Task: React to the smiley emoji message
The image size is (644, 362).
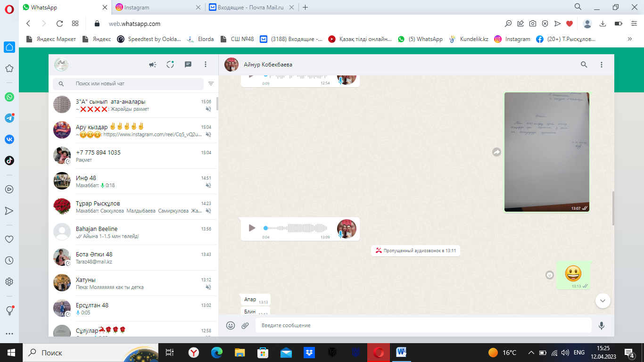Action: (x=549, y=275)
